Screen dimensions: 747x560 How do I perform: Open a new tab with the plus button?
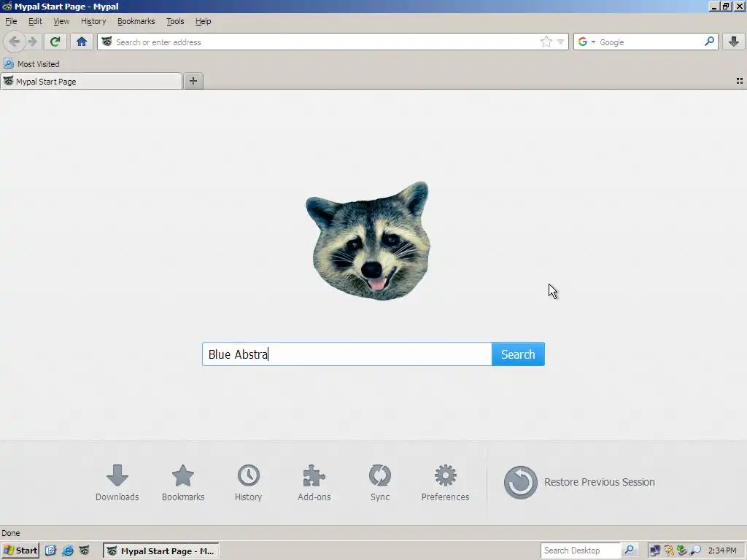193,81
